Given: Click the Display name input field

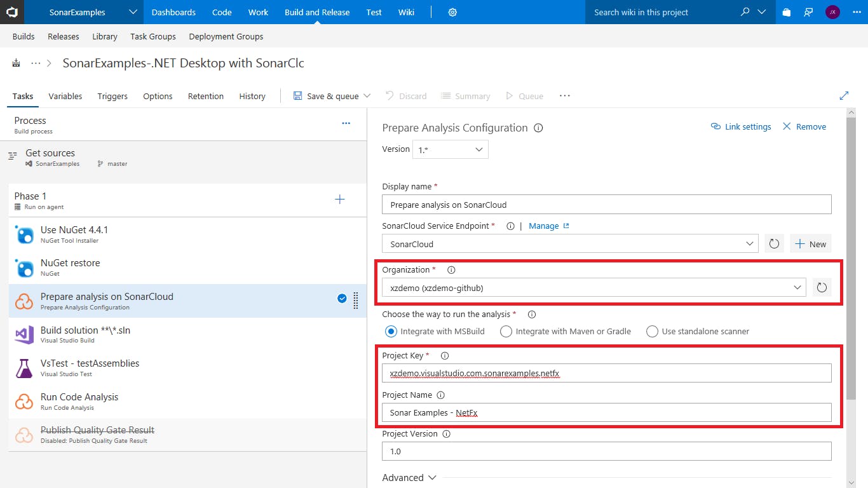Looking at the screenshot, I should [x=606, y=205].
